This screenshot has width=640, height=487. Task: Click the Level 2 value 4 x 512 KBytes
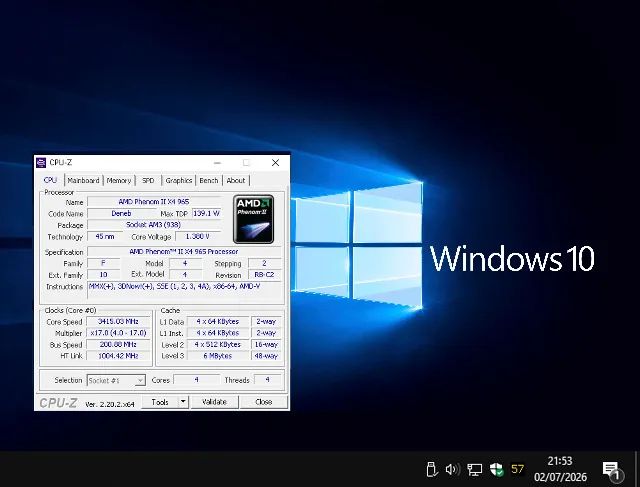click(x=218, y=345)
